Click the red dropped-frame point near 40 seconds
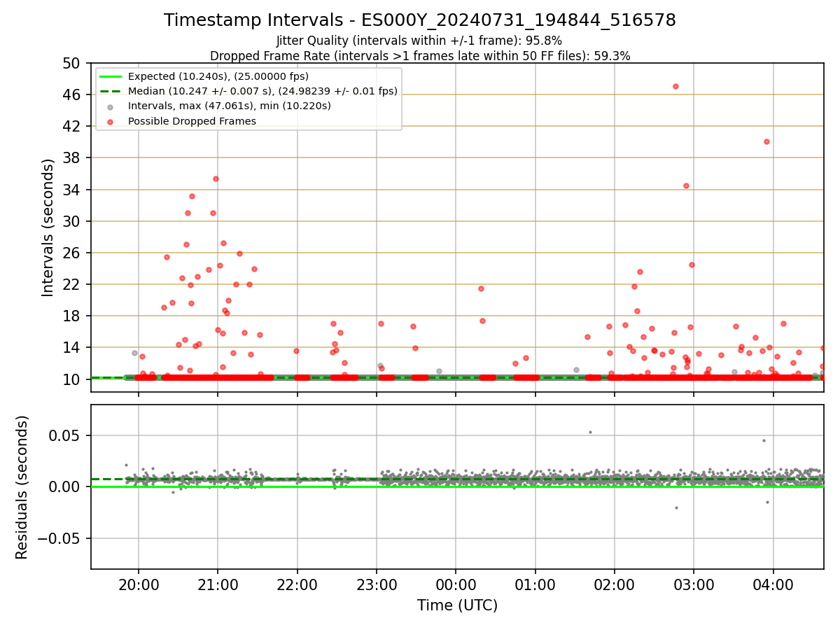Viewport: 840px width, 630px height. (x=766, y=141)
